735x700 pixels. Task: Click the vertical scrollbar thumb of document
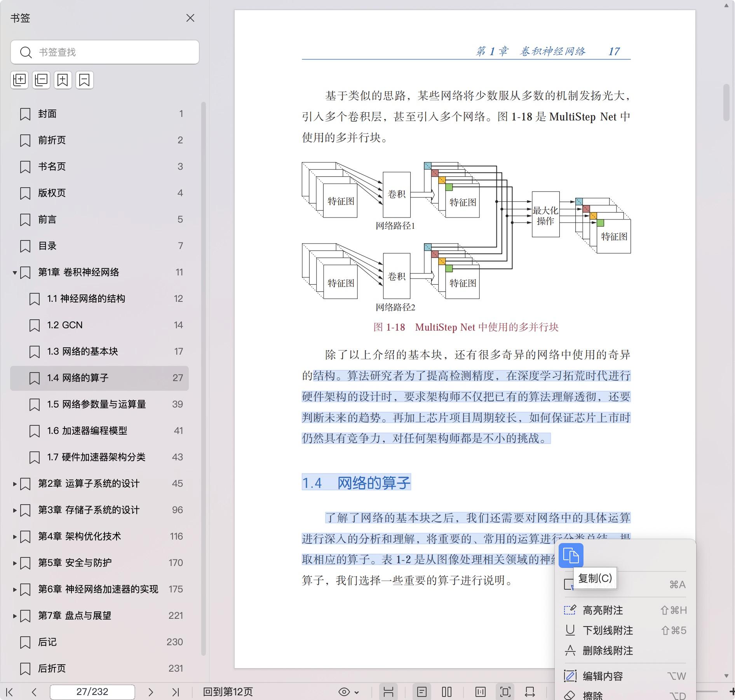coord(726,103)
